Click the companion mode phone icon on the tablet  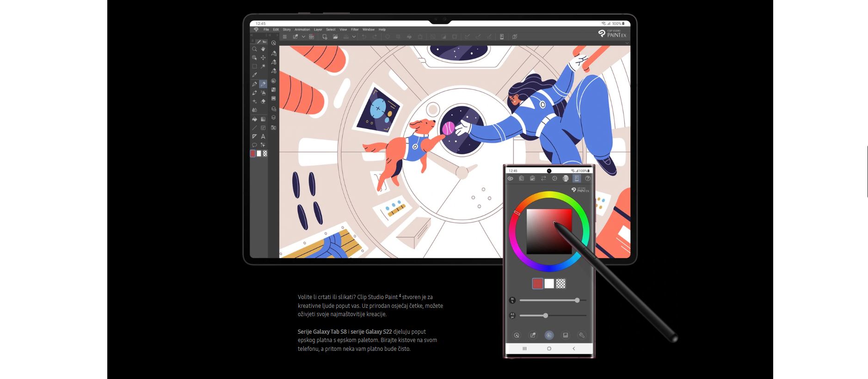pos(502,37)
